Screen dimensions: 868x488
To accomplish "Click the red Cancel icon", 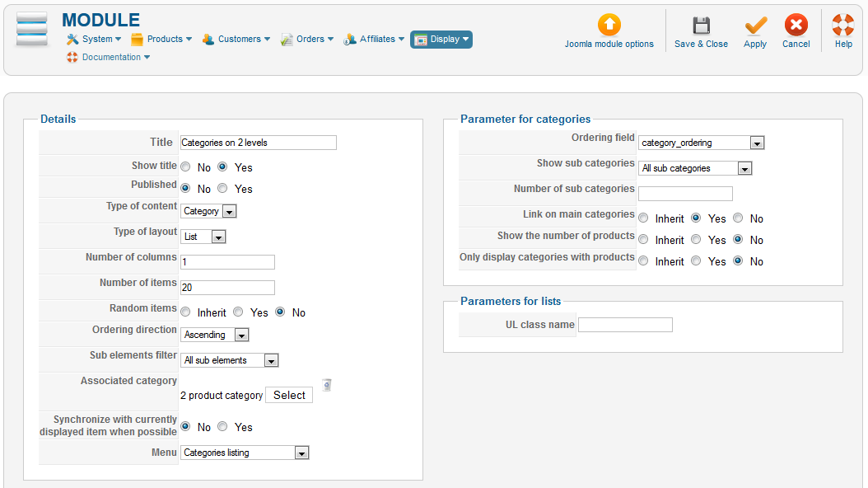I will pyautogui.click(x=796, y=26).
